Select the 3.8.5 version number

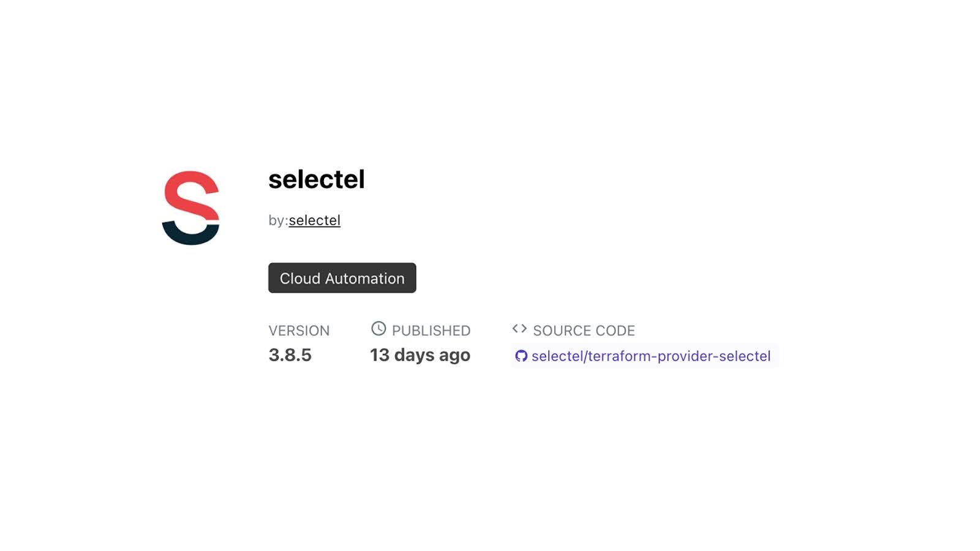(290, 355)
